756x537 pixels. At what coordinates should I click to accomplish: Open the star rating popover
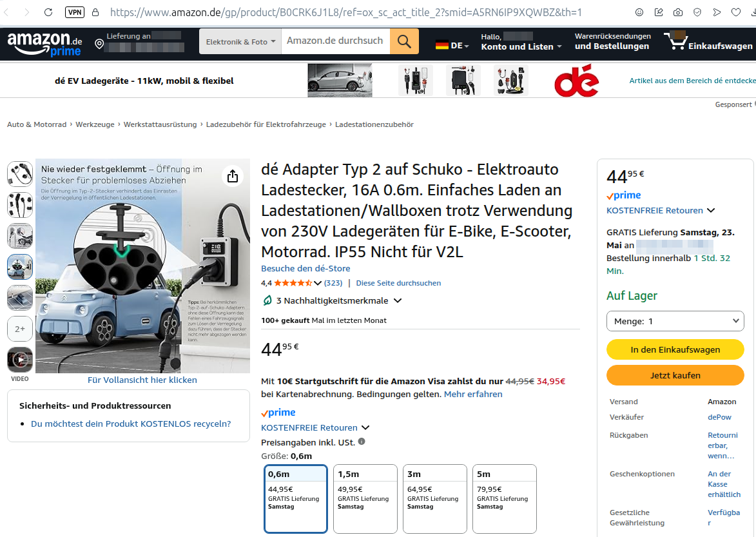[297, 283]
